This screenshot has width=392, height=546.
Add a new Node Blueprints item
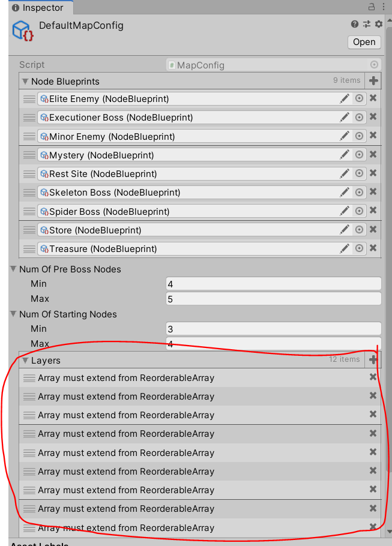pos(373,81)
